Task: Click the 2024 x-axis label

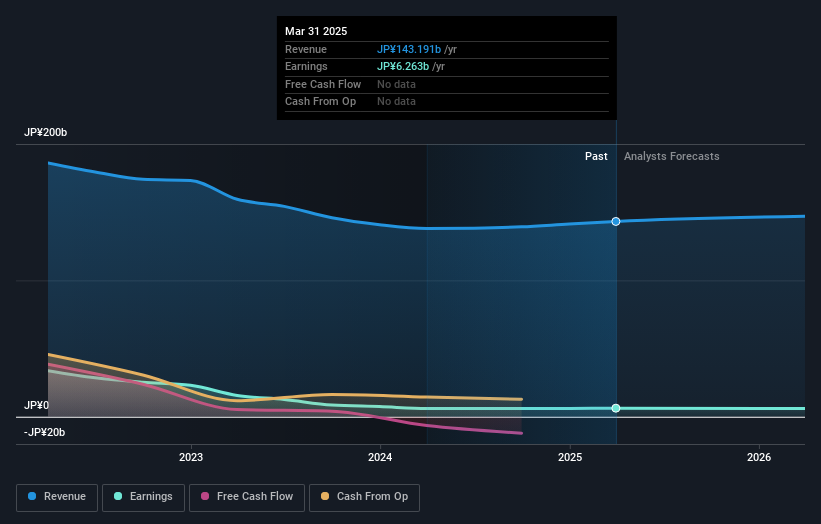Action: (380, 458)
